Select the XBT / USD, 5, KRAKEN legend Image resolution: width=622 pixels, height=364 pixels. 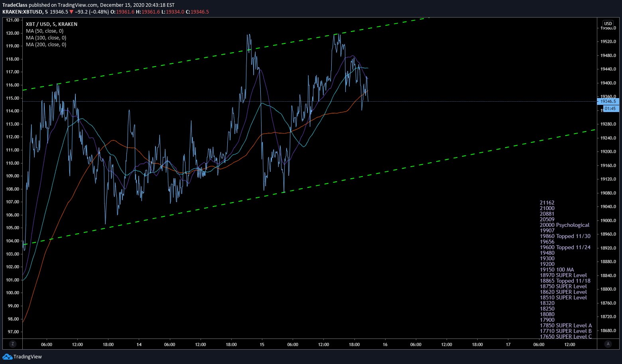(51, 24)
